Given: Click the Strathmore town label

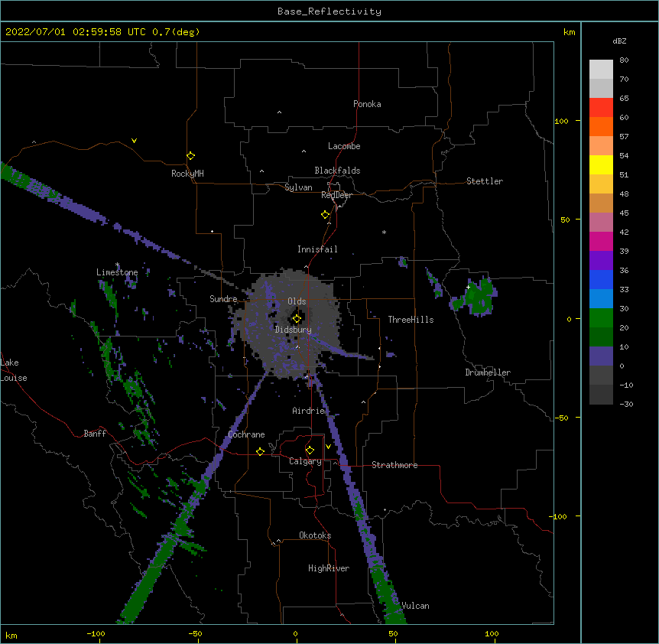Looking at the screenshot, I should pyautogui.click(x=394, y=465).
